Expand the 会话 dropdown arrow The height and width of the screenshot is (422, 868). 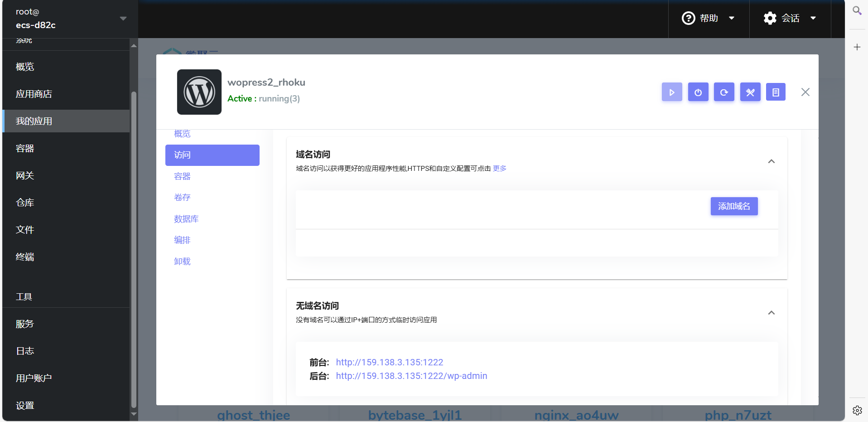[813, 18]
